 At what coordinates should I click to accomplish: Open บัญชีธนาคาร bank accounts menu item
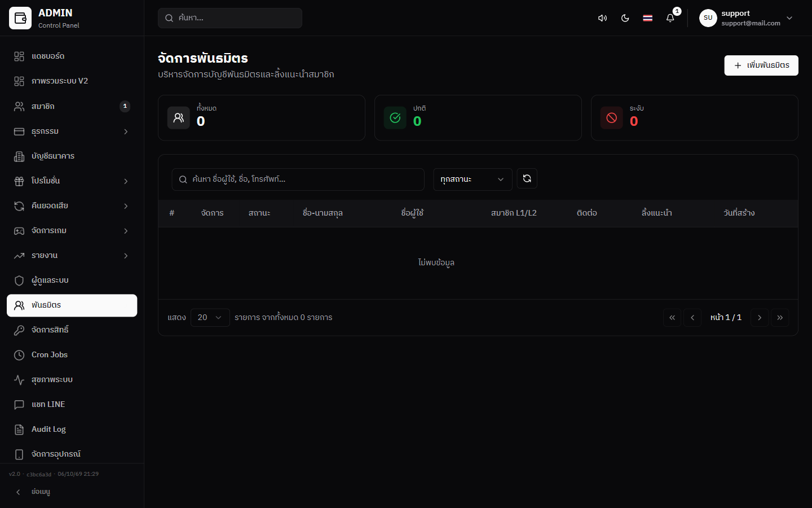tap(72, 156)
